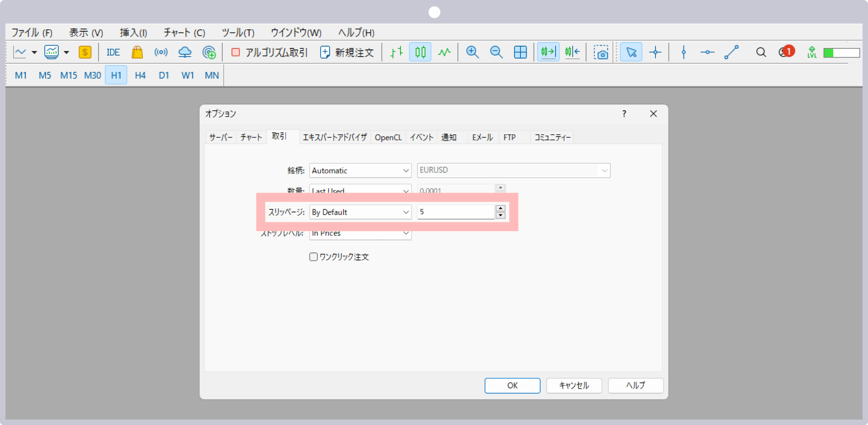Open the ウインドウ(W) menu
Image resolution: width=868 pixels, height=425 pixels.
click(x=296, y=33)
